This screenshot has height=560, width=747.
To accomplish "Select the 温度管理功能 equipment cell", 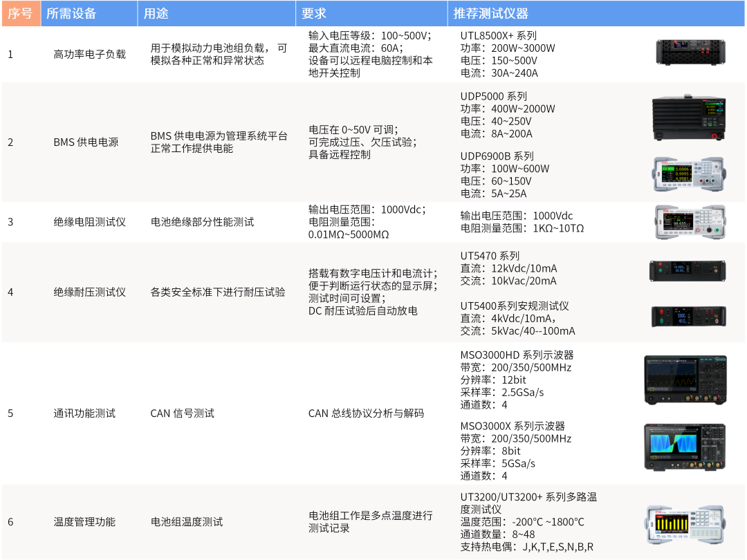I will (x=84, y=522).
